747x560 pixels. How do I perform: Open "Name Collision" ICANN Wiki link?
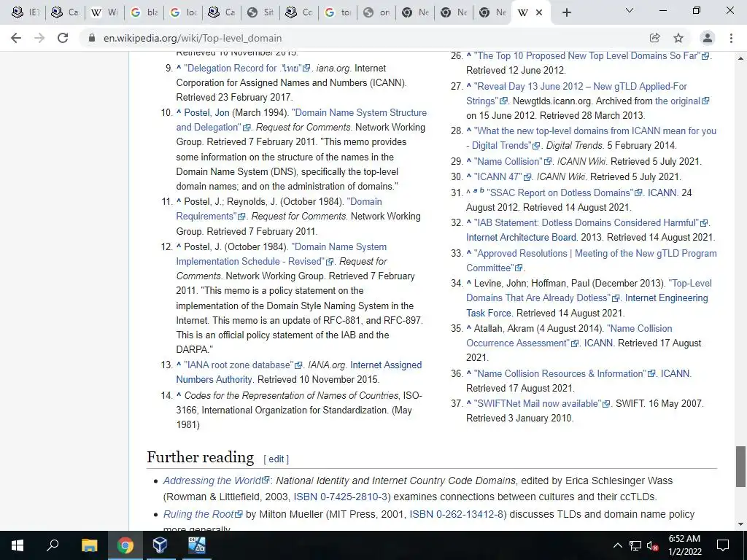tap(513, 161)
